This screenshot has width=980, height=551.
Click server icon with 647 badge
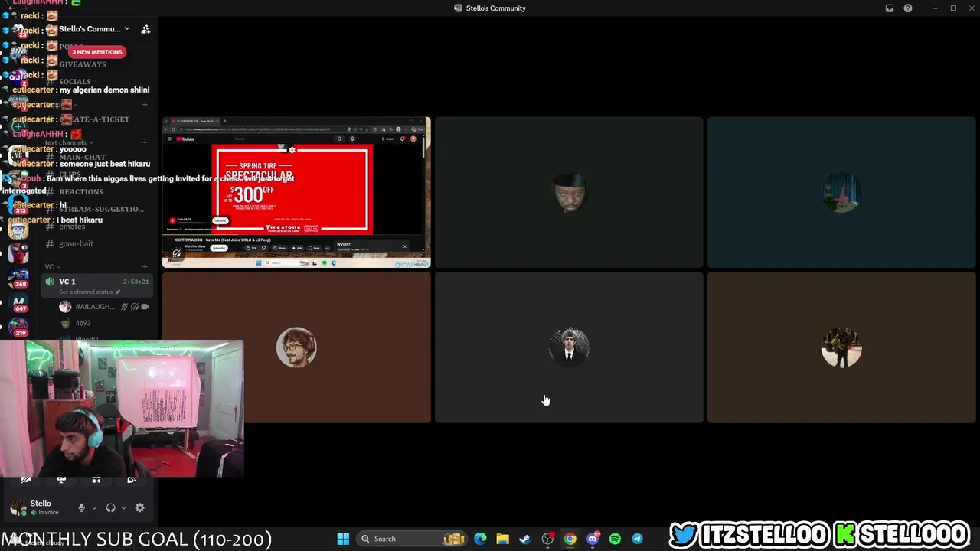pyautogui.click(x=18, y=302)
